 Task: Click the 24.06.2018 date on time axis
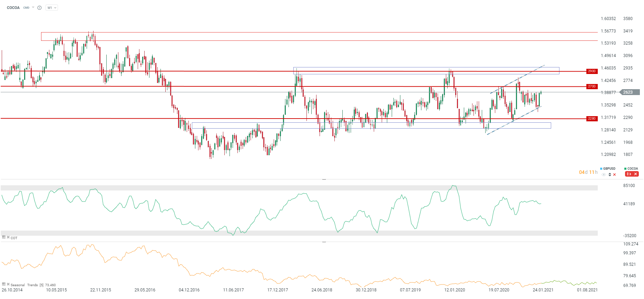pos(322,290)
